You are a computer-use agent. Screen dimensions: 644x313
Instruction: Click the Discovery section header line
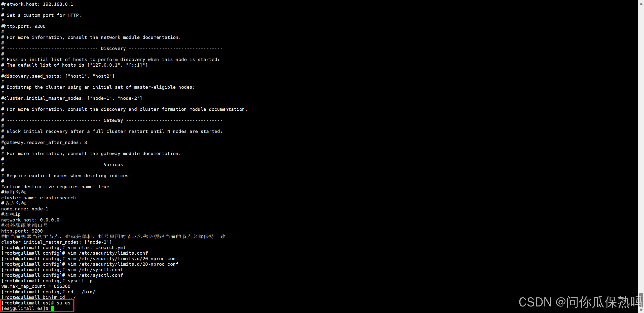[x=113, y=49]
